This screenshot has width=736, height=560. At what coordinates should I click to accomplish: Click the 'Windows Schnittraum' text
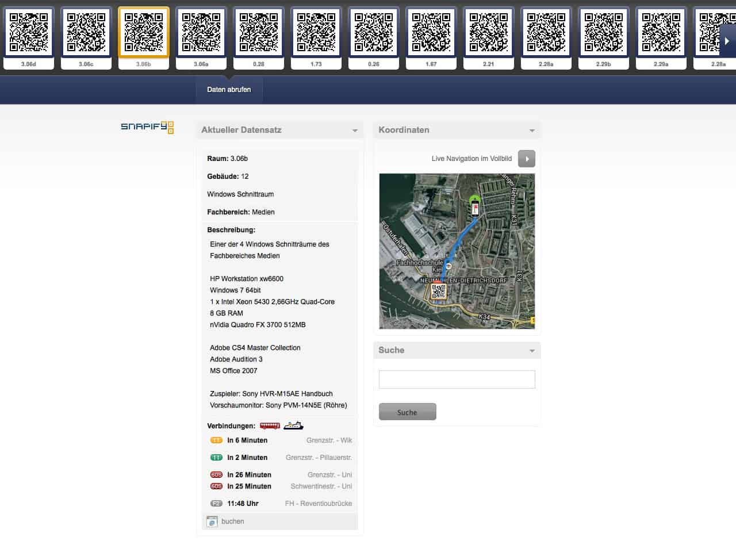tap(240, 194)
